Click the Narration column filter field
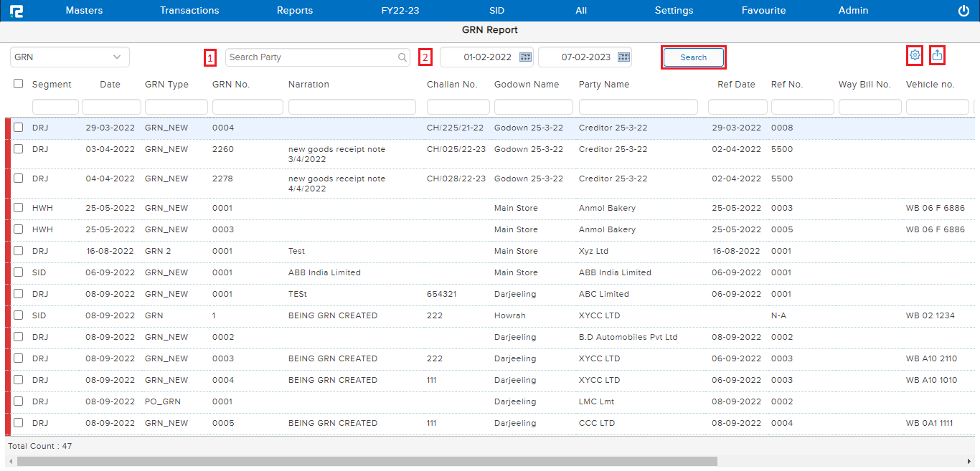This screenshot has height=471, width=980. [352, 107]
